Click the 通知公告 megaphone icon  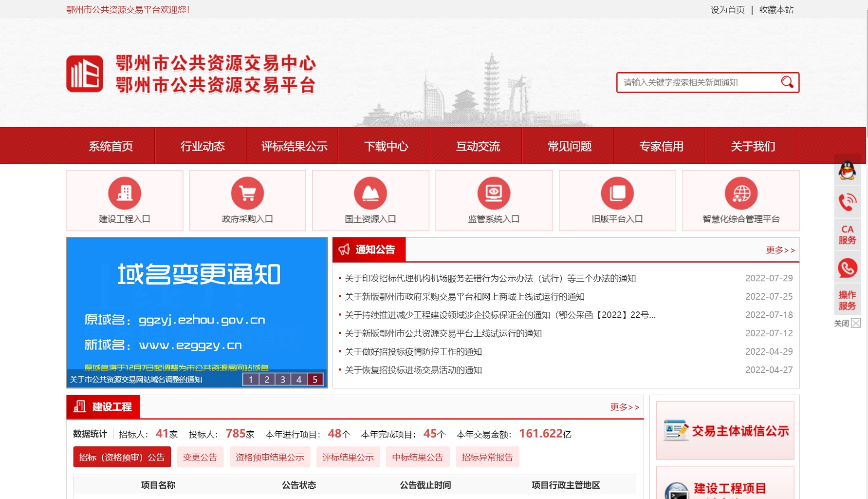(x=344, y=249)
